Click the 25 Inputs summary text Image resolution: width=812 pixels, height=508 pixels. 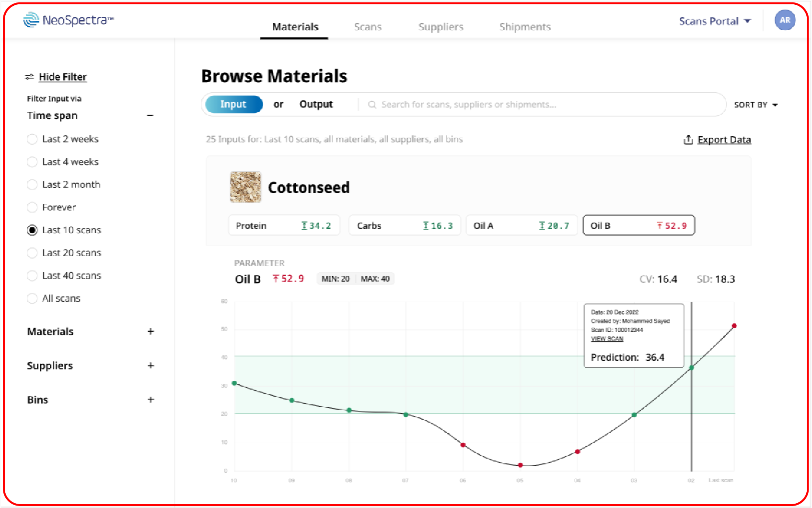point(334,139)
